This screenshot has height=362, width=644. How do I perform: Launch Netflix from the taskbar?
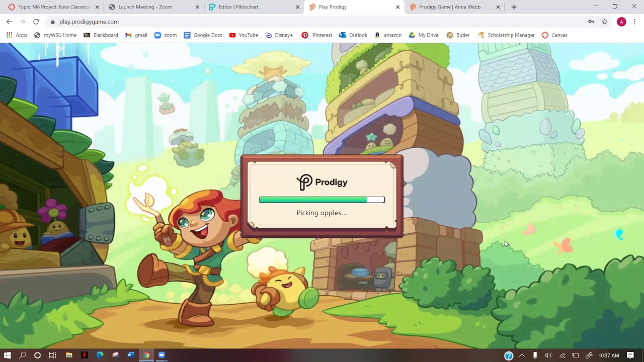click(85, 355)
